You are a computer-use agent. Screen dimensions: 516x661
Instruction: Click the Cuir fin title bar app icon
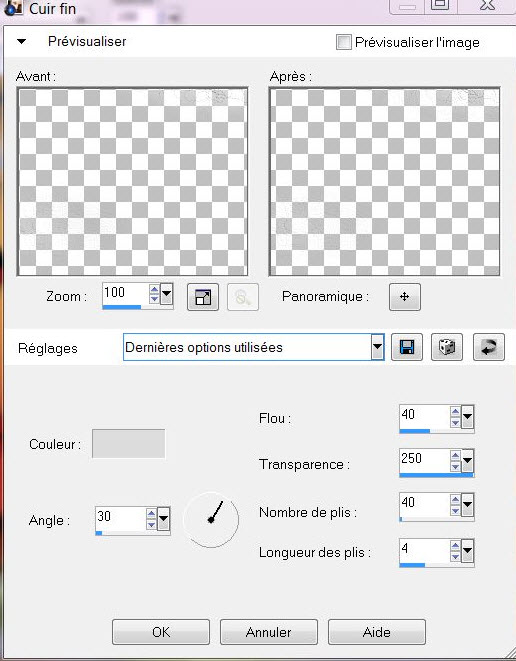coord(13,8)
